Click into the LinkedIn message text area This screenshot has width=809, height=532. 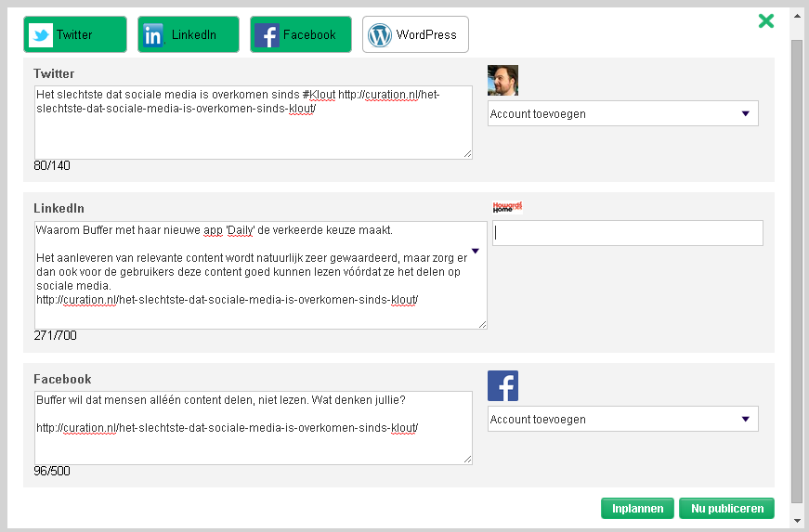pyautogui.click(x=261, y=275)
